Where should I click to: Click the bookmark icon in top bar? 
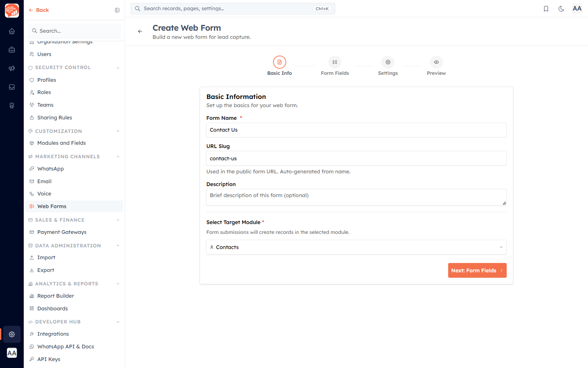coord(546,9)
